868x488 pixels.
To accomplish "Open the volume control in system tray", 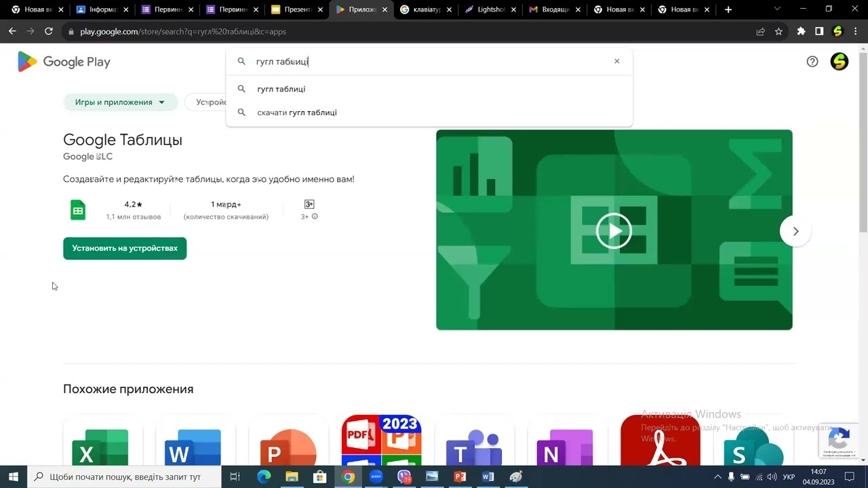I will pyautogui.click(x=772, y=477).
